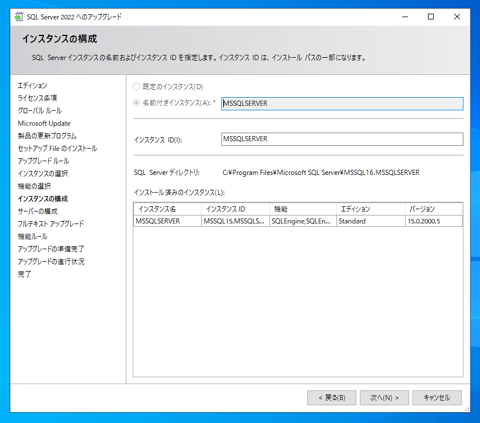Click the 次へ(N) next button
Viewport: 480px width, 423px height.
point(384,398)
